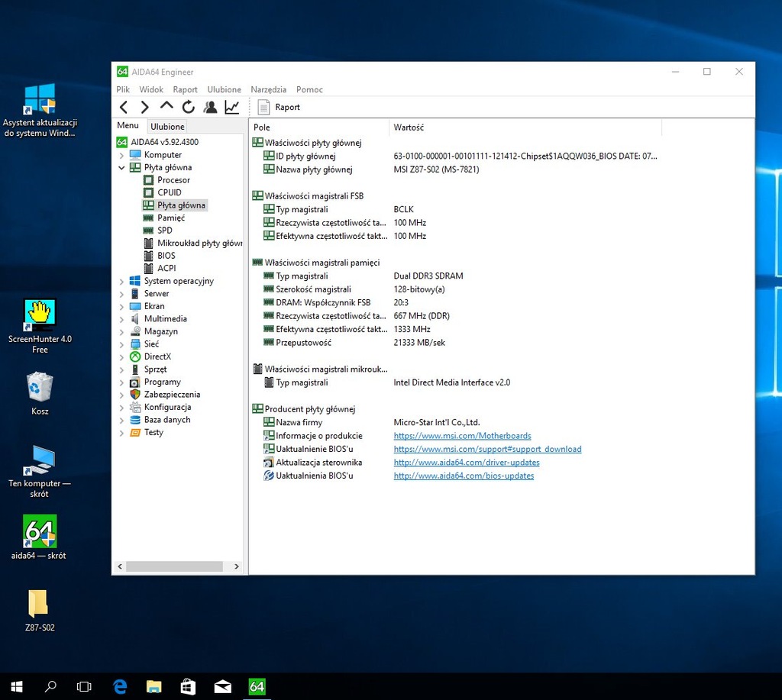Open the aida64.com driver-updates link

467,463
